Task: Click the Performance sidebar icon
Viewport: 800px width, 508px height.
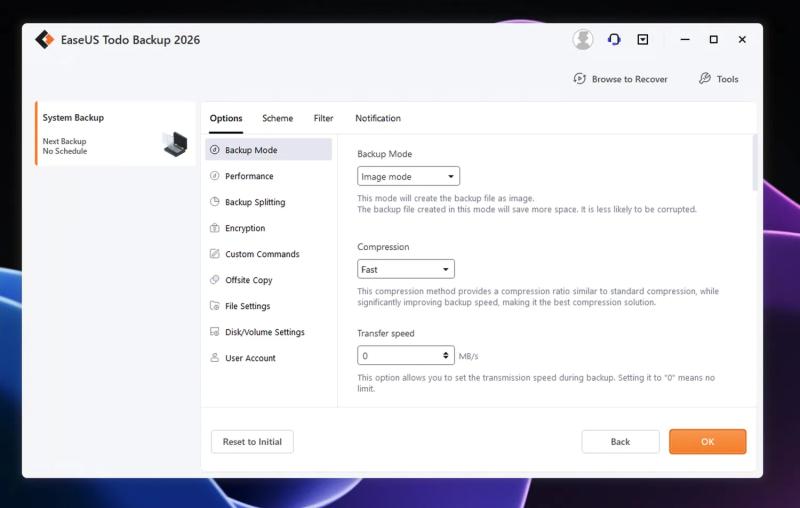Action: point(215,176)
